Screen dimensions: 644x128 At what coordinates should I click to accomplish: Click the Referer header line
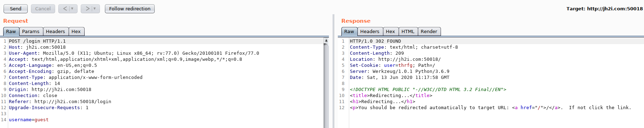pos(60,102)
